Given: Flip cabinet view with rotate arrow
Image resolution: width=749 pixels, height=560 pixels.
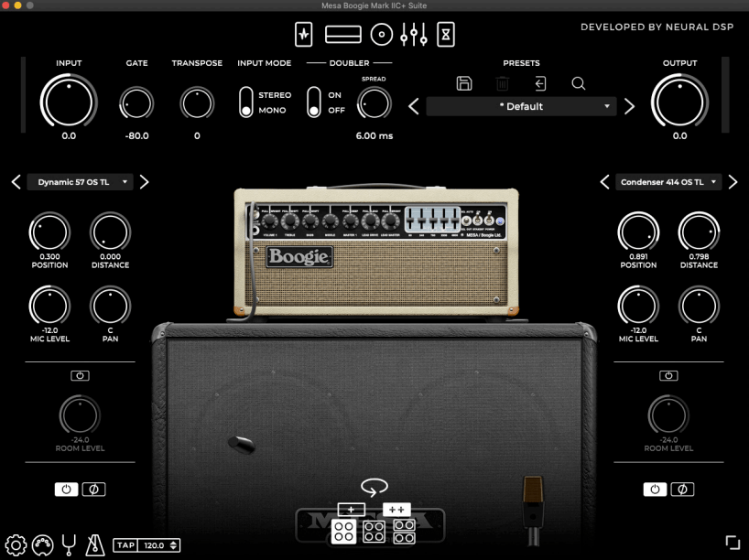Looking at the screenshot, I should point(374,487).
